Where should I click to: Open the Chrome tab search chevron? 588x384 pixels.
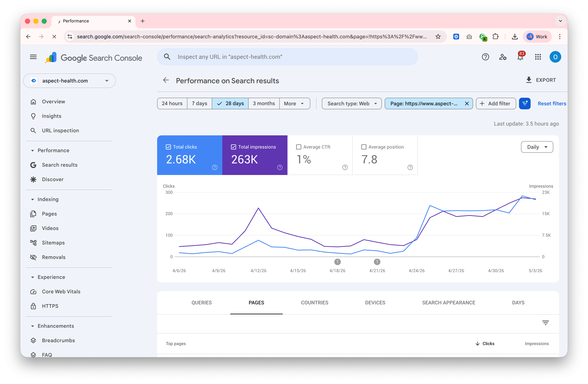pos(560,21)
